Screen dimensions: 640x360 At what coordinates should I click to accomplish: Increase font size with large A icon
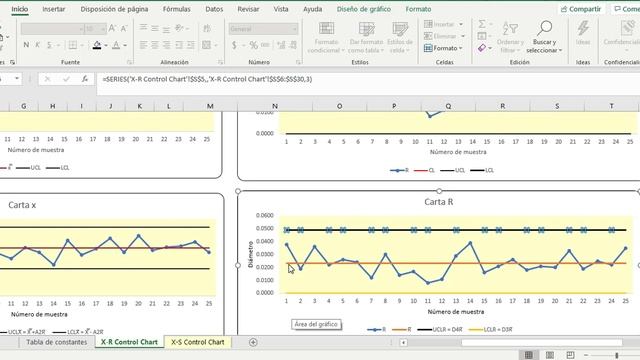coord(112,28)
